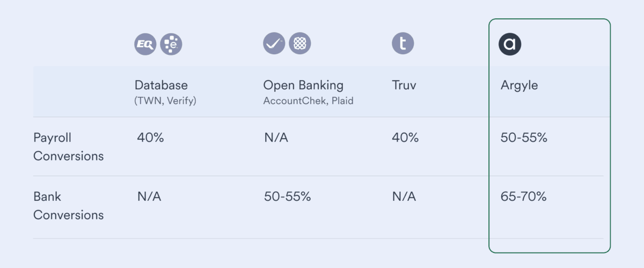This screenshot has height=268, width=644.
Task: Click the Equifax EQ magnifier logo icon
Action: click(x=145, y=44)
